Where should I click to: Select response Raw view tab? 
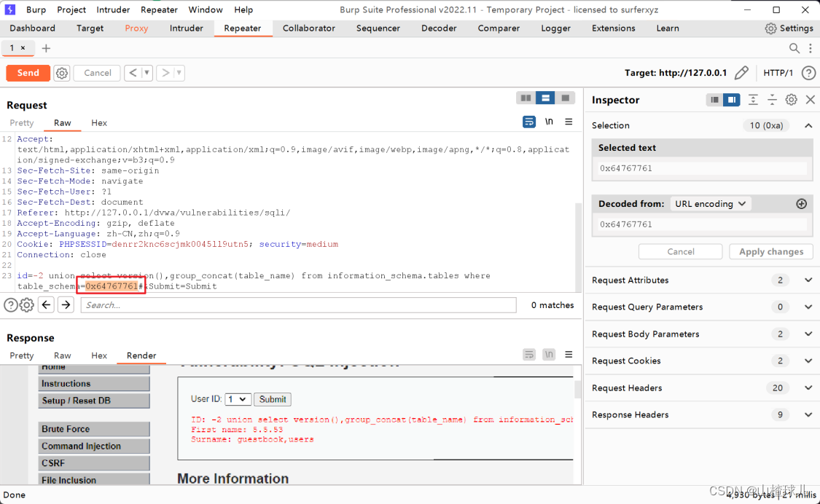click(62, 355)
